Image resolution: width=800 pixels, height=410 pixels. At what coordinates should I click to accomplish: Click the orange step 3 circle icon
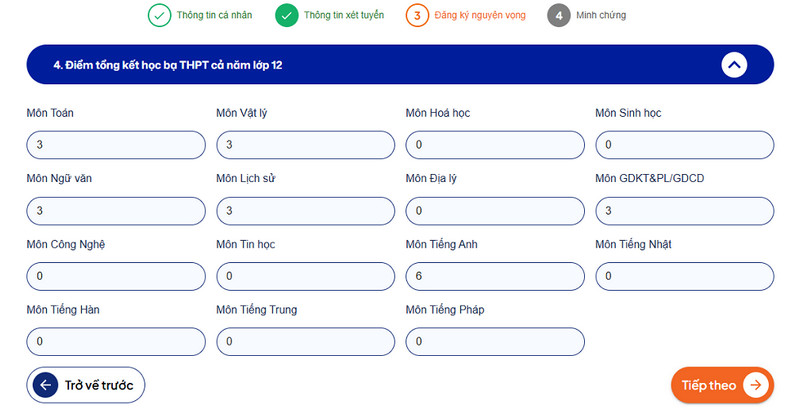[x=417, y=15]
